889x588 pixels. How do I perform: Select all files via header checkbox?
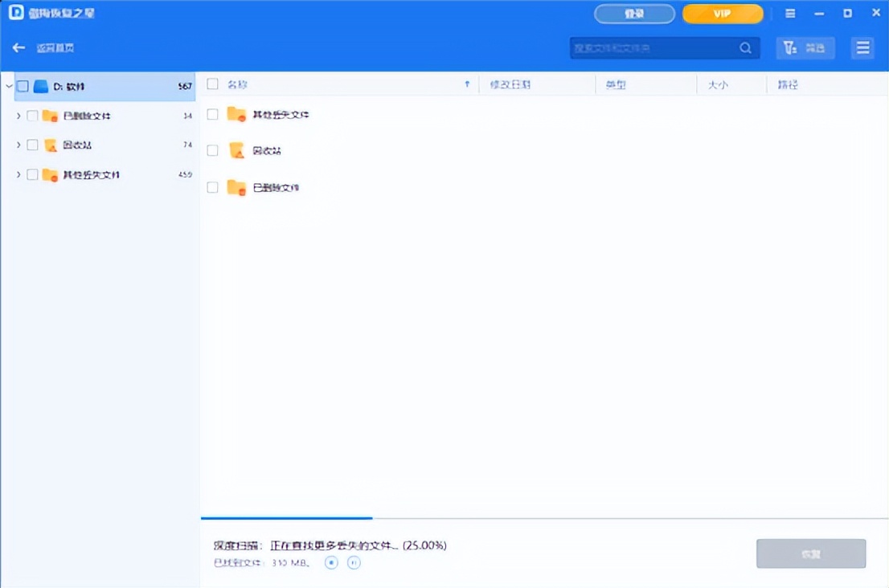(212, 84)
